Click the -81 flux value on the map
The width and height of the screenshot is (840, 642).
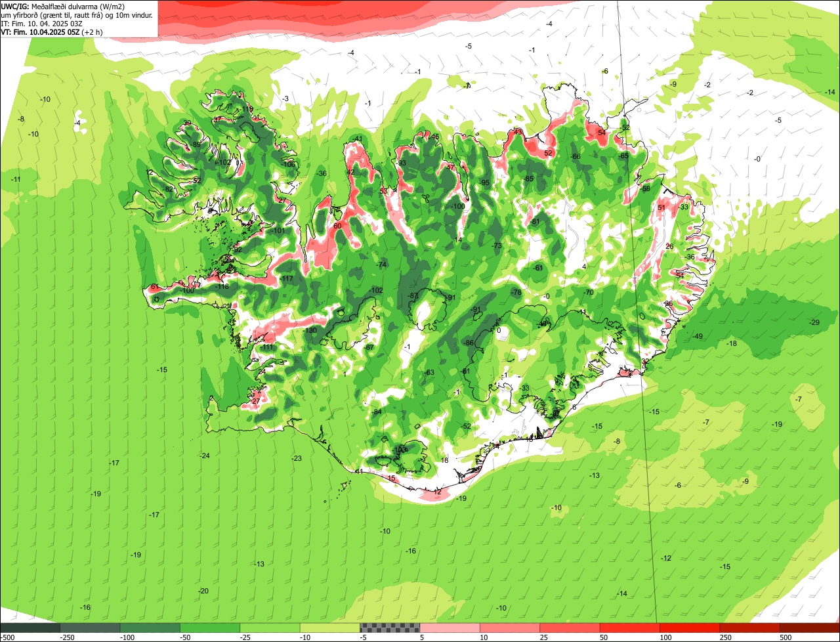[535, 222]
